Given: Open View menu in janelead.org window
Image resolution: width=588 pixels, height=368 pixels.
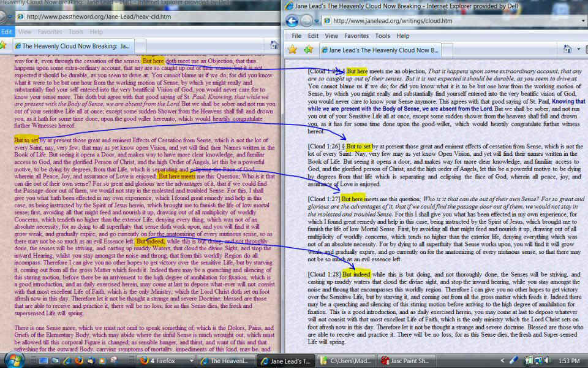Looking at the screenshot, I should pyautogui.click(x=331, y=36).
